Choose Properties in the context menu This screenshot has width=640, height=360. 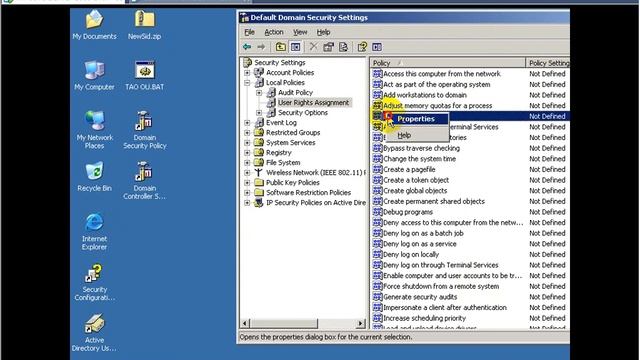416,119
